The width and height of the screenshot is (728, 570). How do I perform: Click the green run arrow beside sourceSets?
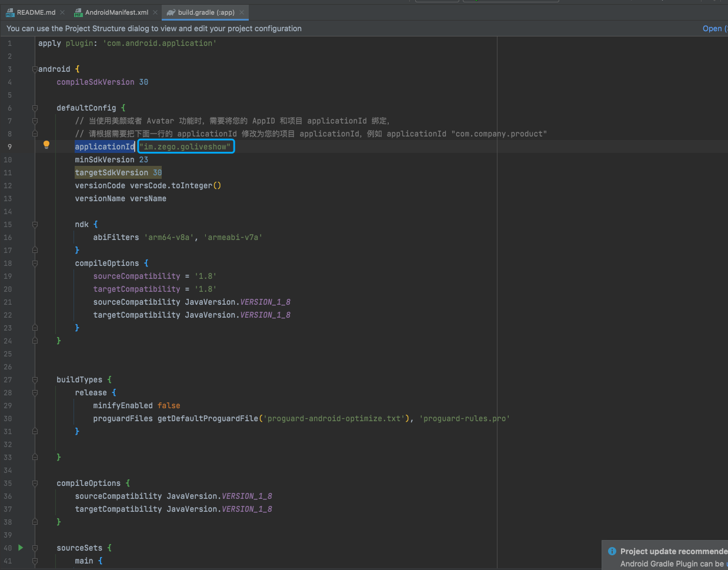click(21, 548)
